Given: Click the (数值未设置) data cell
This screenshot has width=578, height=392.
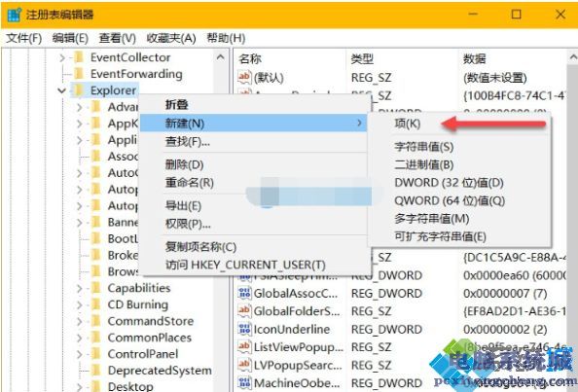Looking at the screenshot, I should coord(495,78).
